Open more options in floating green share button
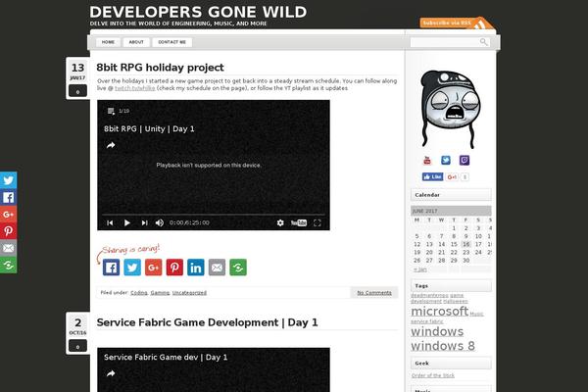588x392 pixels. click(x=8, y=265)
